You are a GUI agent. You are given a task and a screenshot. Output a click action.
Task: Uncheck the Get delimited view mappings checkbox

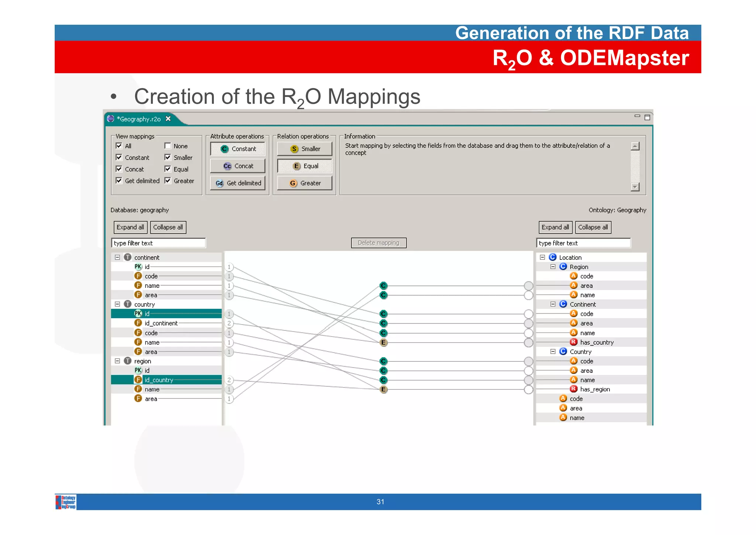tap(119, 180)
